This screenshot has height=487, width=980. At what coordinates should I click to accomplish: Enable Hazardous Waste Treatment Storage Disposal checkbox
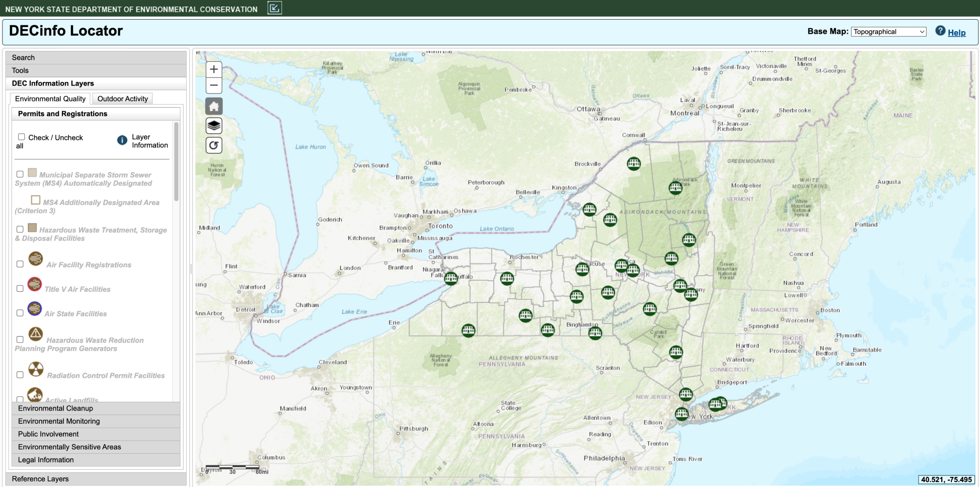click(20, 229)
